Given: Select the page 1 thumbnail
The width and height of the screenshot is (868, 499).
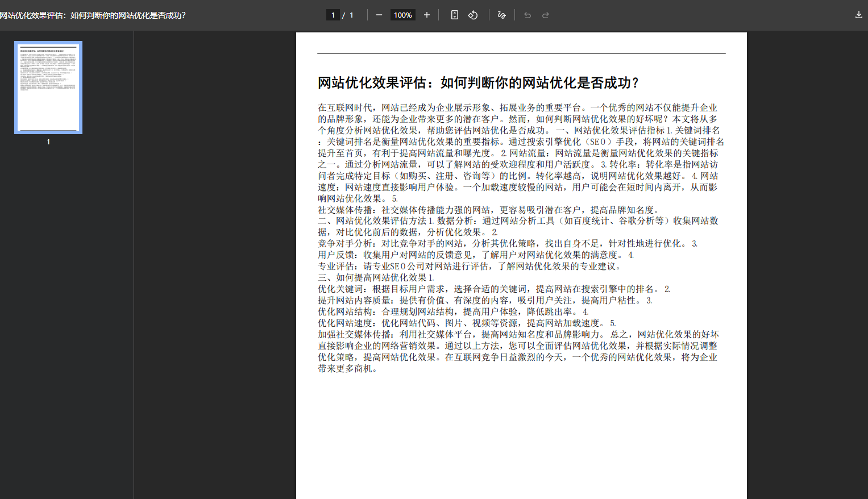Looking at the screenshot, I should [x=48, y=87].
